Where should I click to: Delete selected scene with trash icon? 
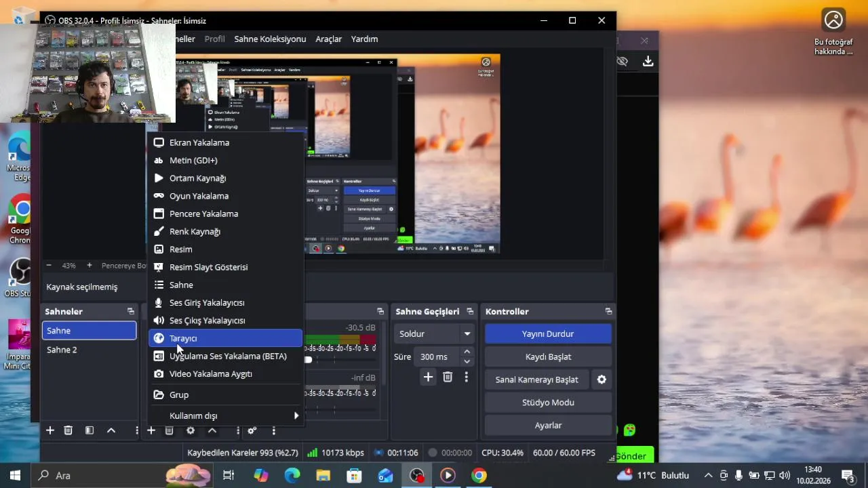click(68, 430)
